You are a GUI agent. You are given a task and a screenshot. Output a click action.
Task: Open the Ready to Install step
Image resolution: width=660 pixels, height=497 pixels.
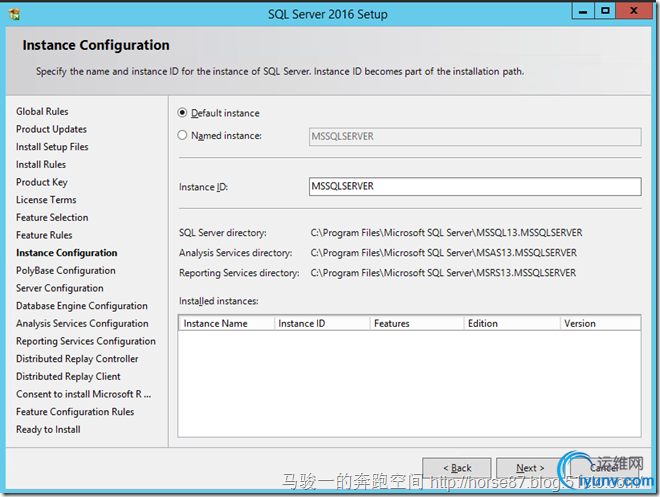click(48, 430)
